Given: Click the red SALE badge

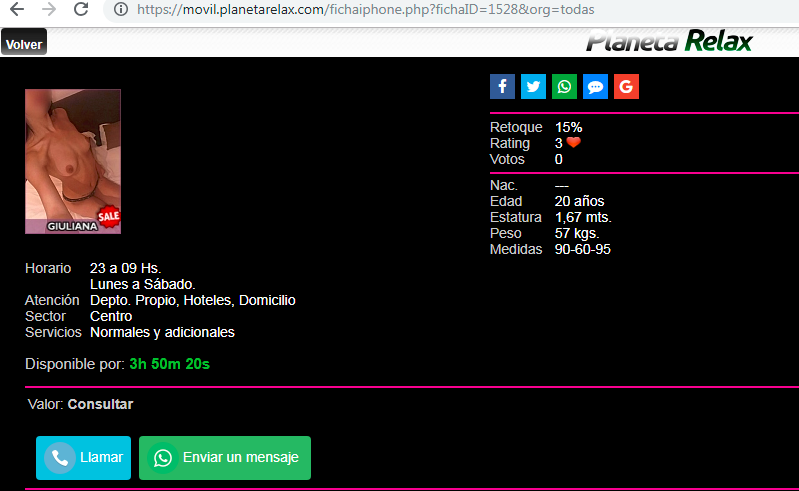Looking at the screenshot, I should (109, 217).
